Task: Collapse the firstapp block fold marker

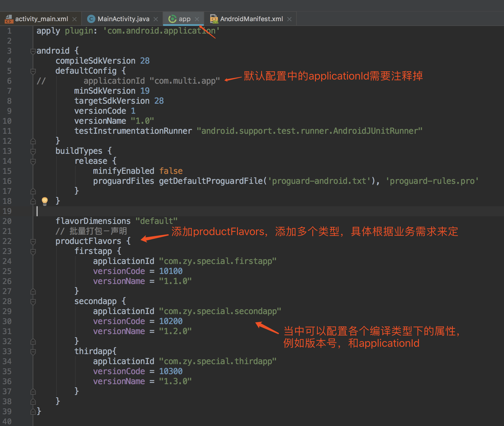Action: click(33, 252)
